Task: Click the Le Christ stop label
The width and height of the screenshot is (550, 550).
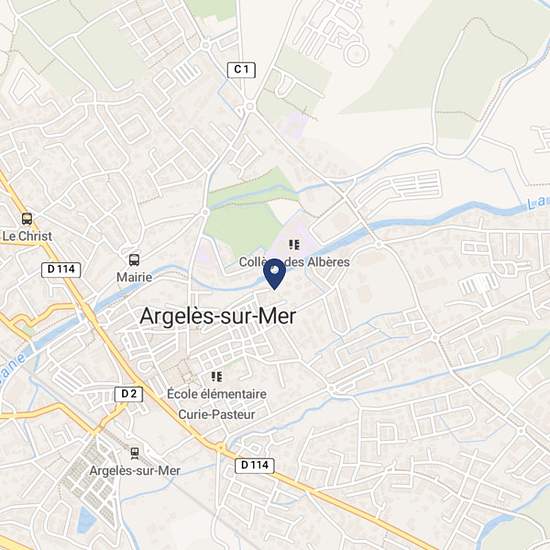Action: click(x=27, y=236)
